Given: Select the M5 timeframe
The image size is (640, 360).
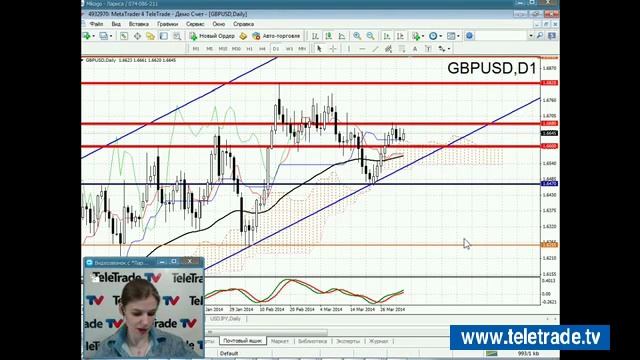Looking at the screenshot, I should tap(209, 49).
